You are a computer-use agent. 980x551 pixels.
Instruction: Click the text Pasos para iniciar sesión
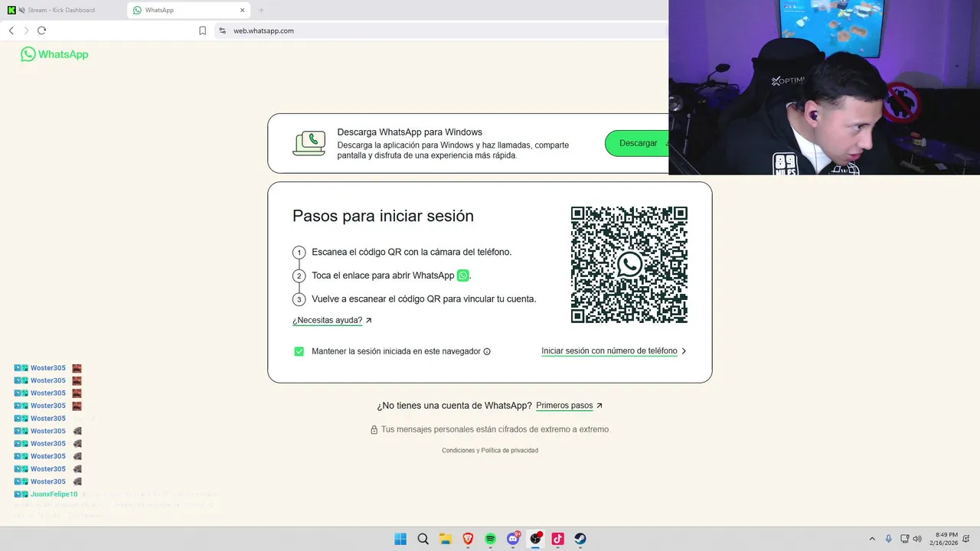coord(383,216)
